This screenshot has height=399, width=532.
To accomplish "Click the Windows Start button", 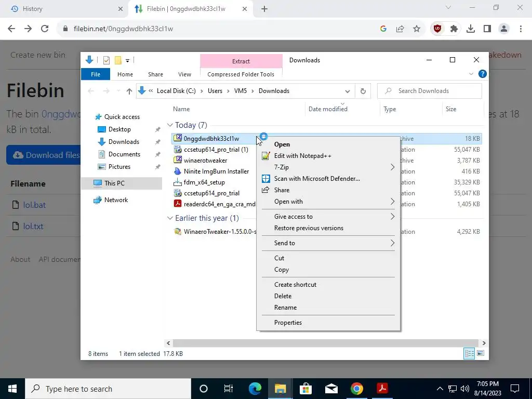I will pyautogui.click(x=12, y=389).
